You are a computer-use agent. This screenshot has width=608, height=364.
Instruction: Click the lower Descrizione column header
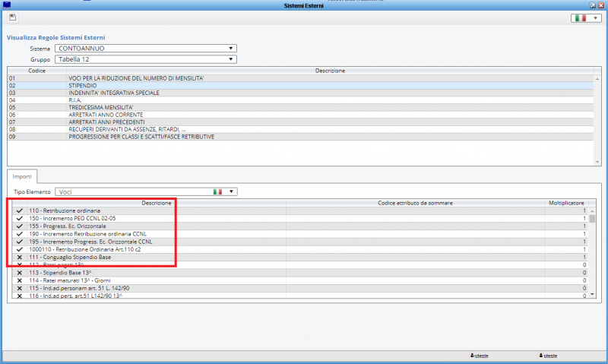pyautogui.click(x=157, y=203)
